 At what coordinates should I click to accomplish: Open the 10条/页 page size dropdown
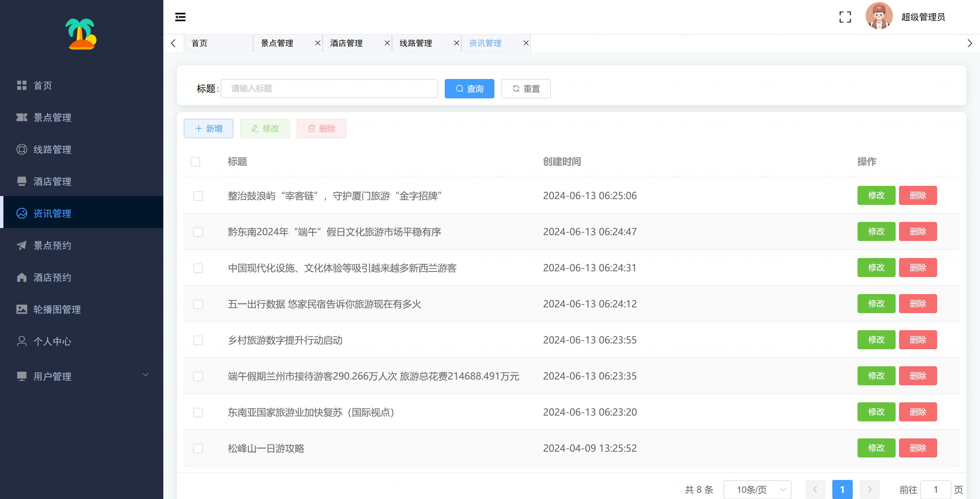(x=757, y=489)
